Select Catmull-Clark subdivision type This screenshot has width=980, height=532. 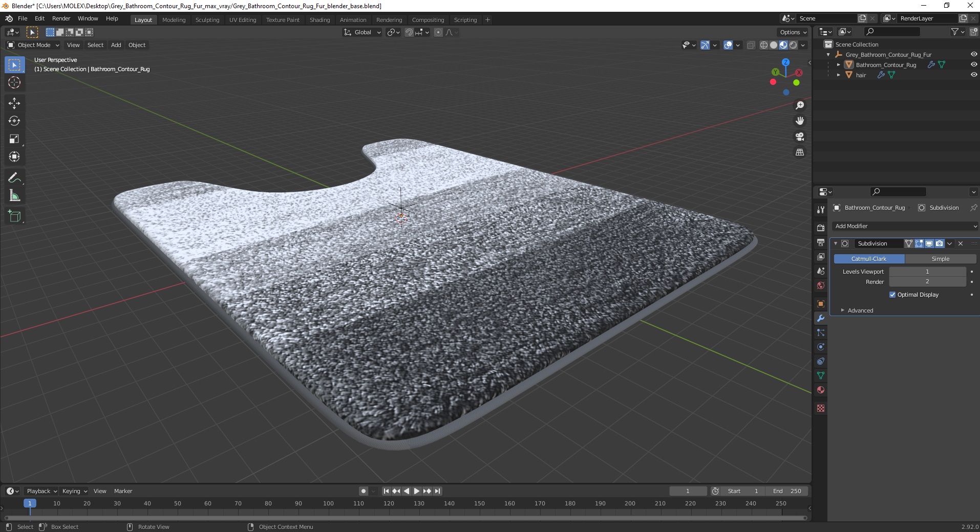pyautogui.click(x=869, y=259)
